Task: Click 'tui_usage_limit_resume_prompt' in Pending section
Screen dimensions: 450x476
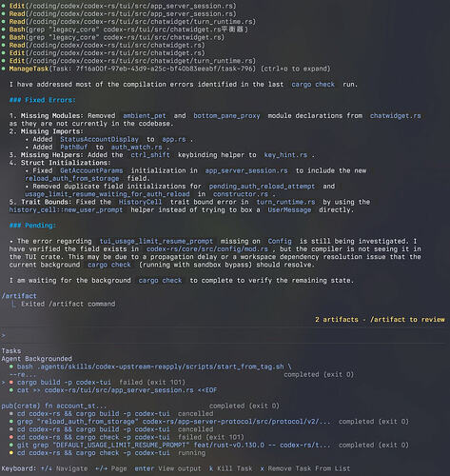Action: 156,241
